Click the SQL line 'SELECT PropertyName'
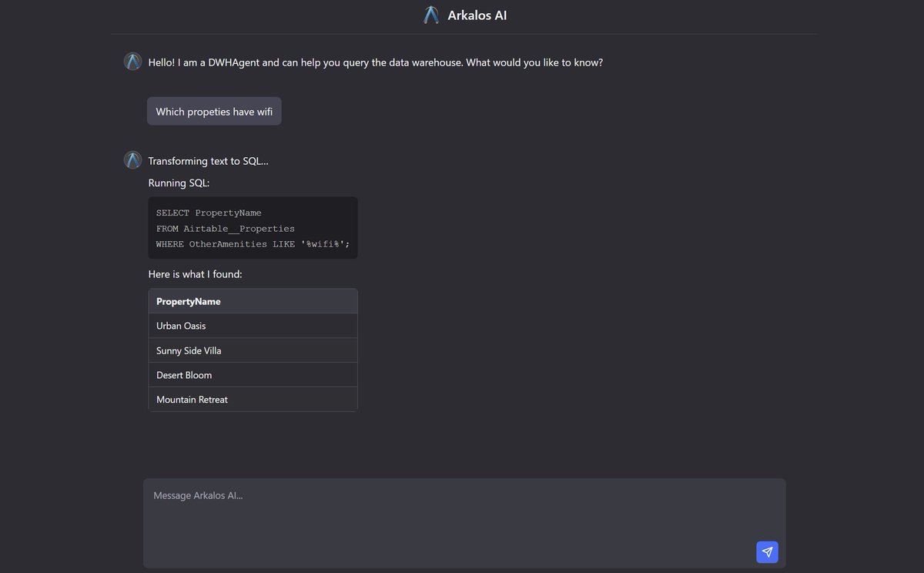This screenshot has height=573, width=924. tap(209, 213)
